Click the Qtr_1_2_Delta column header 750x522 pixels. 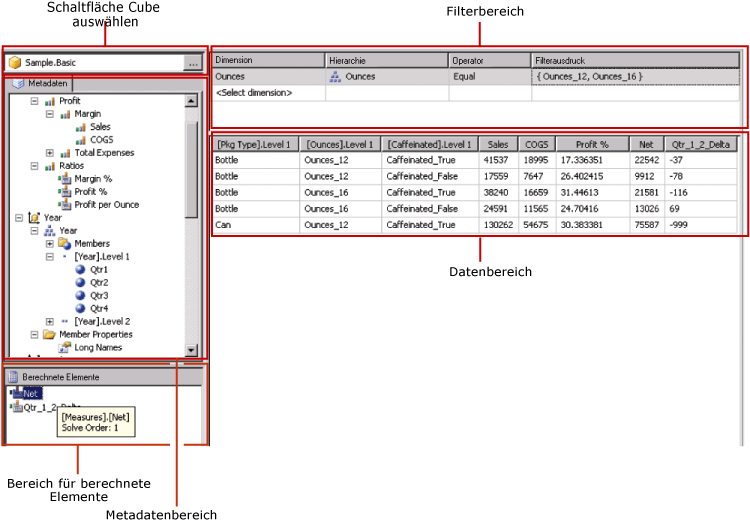point(701,144)
